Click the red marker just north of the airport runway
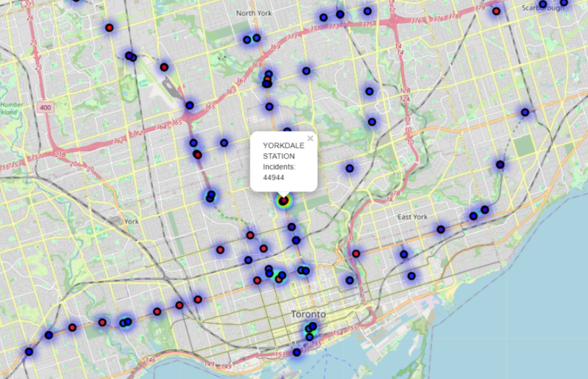Viewport: 588px width, 379px height. [164, 67]
